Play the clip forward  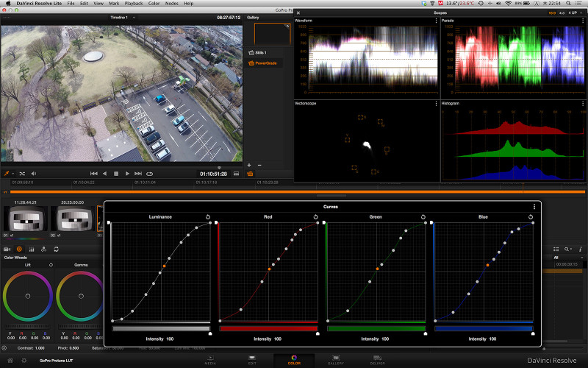[127, 174]
